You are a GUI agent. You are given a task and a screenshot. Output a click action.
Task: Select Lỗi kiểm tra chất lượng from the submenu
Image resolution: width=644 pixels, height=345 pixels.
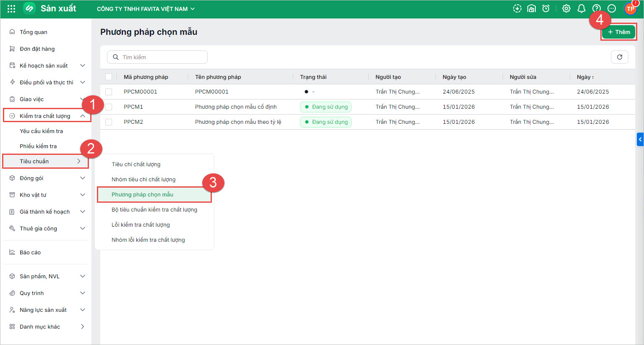(x=141, y=225)
